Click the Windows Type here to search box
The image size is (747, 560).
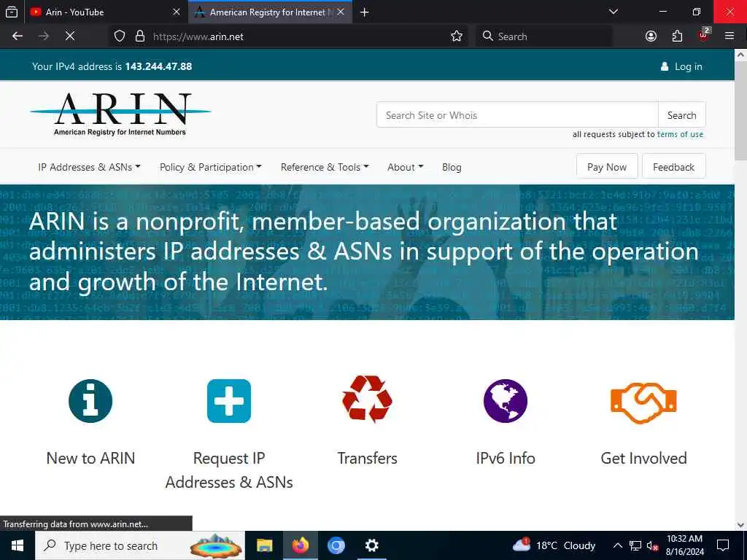click(140, 545)
